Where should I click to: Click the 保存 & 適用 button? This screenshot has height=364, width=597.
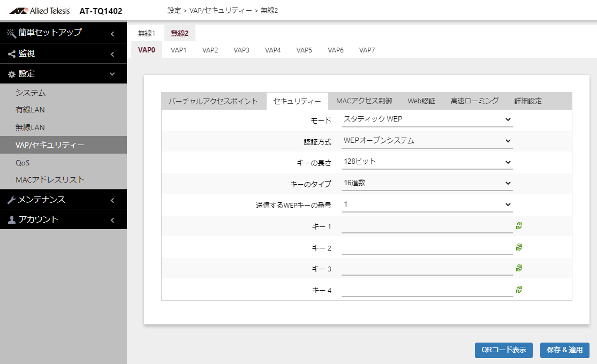pos(565,350)
